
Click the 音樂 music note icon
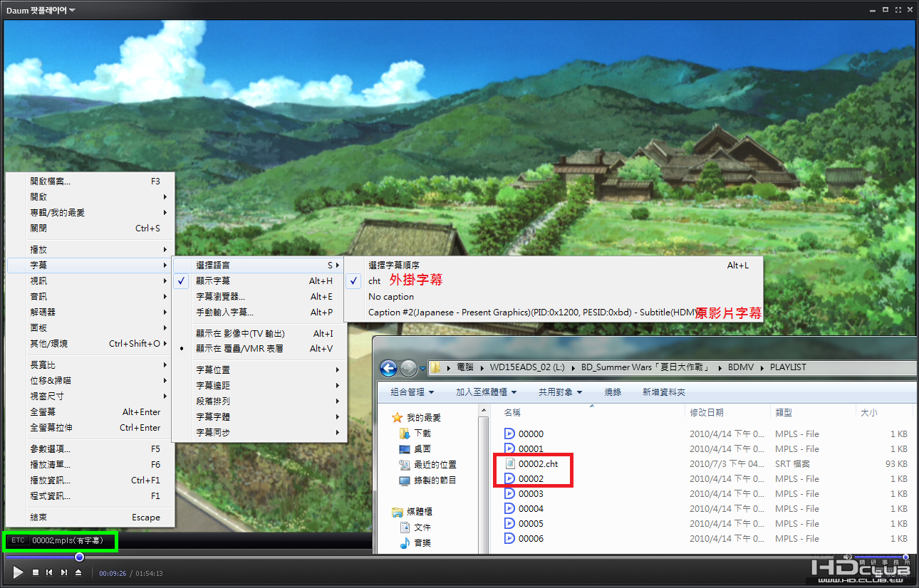[405, 542]
